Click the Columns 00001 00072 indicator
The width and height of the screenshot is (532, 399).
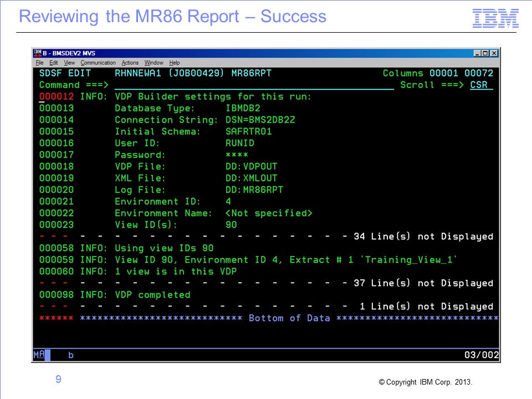[x=438, y=73]
